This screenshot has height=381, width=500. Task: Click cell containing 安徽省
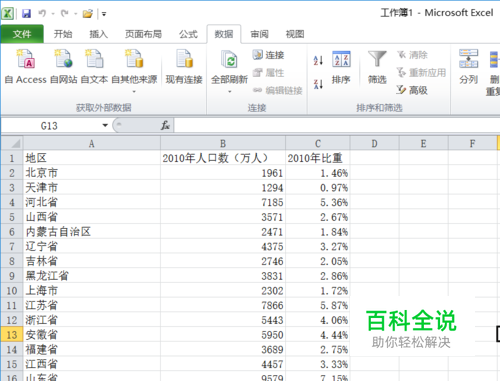point(92,334)
